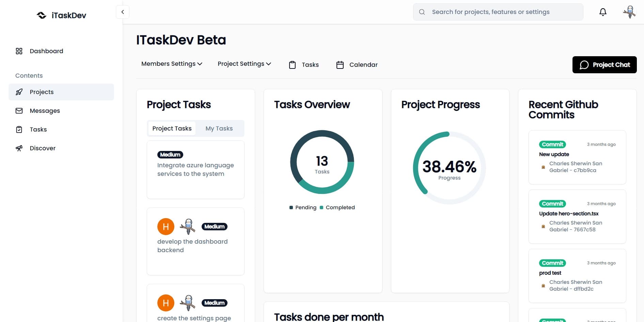Image resolution: width=644 pixels, height=322 pixels.
Task: Select the Projects rocket icon
Action: click(x=19, y=92)
